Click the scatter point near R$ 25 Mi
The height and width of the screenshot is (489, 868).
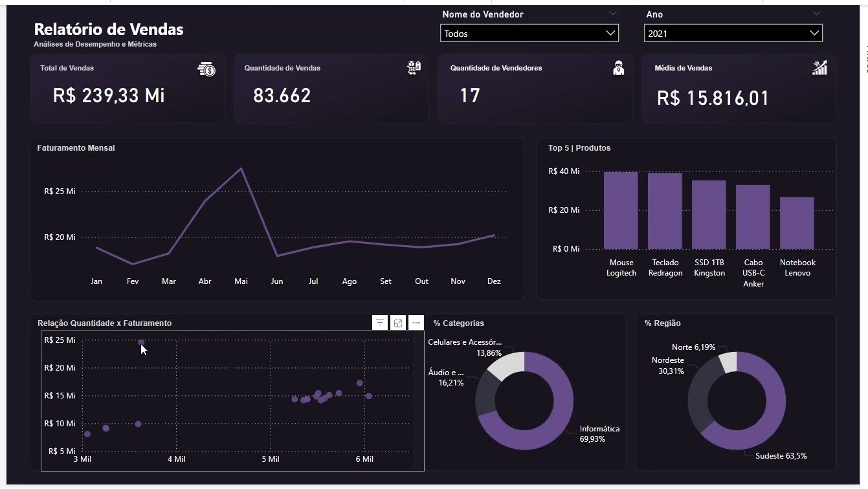141,342
